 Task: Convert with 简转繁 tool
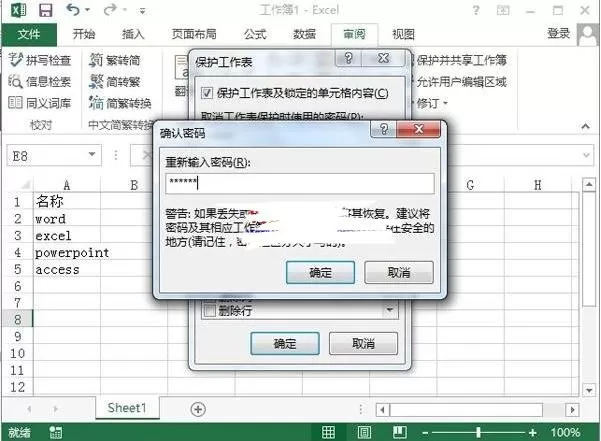point(115,81)
